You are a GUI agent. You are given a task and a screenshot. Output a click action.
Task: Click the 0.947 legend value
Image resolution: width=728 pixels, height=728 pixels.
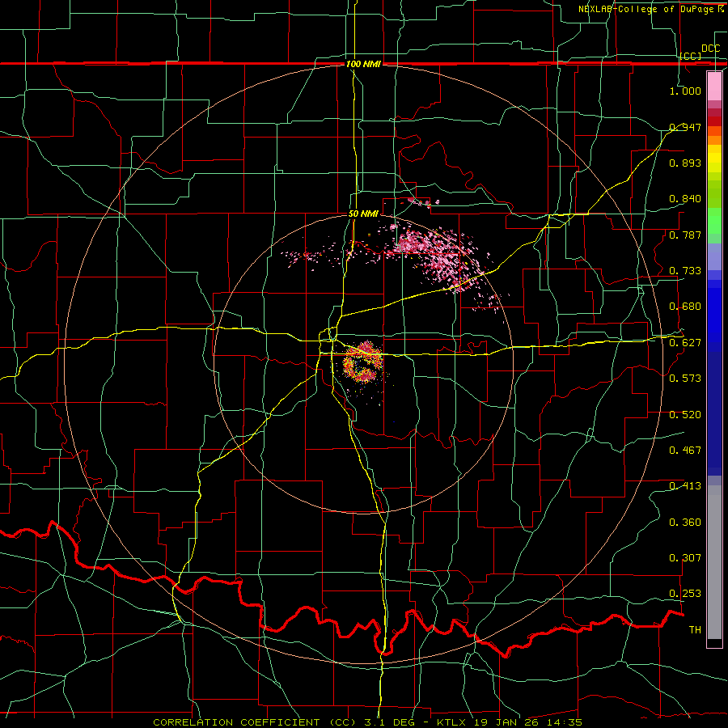point(685,127)
